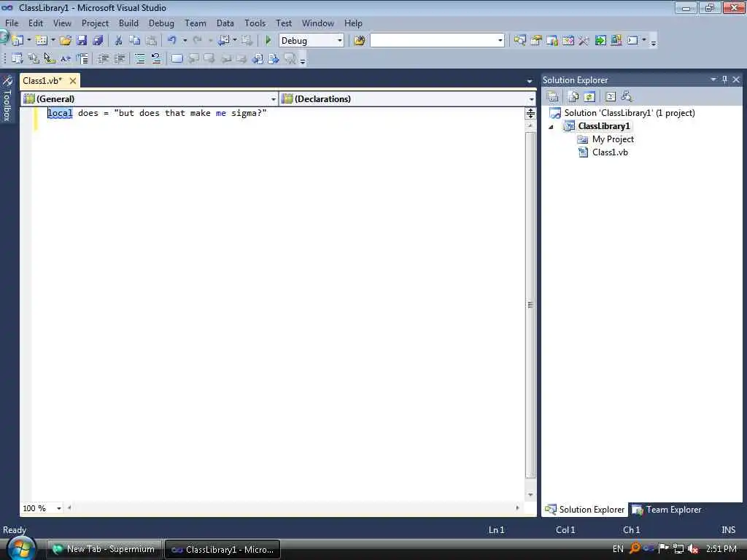The image size is (747, 560).
Task: Click the Find in Files icon
Action: point(360,41)
